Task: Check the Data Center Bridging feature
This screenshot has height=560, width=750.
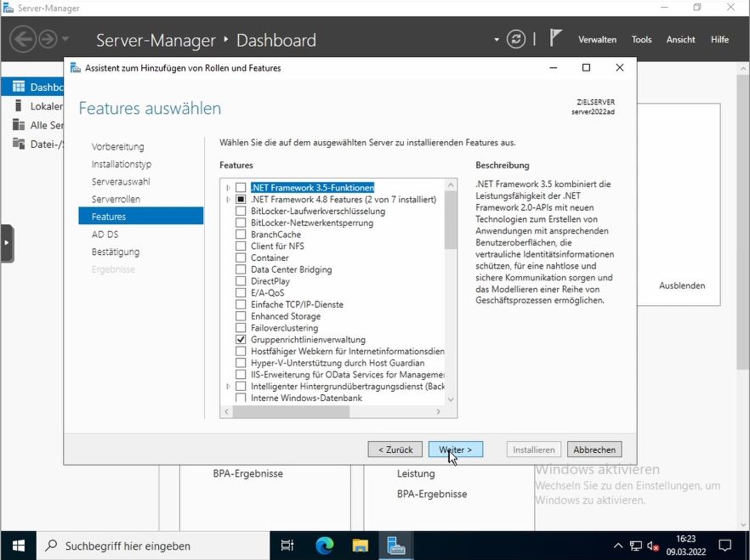Action: pyautogui.click(x=241, y=269)
